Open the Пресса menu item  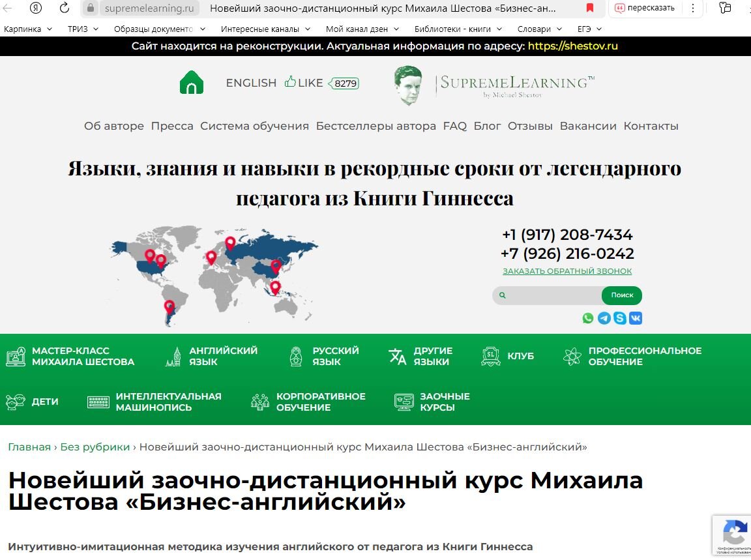click(172, 126)
